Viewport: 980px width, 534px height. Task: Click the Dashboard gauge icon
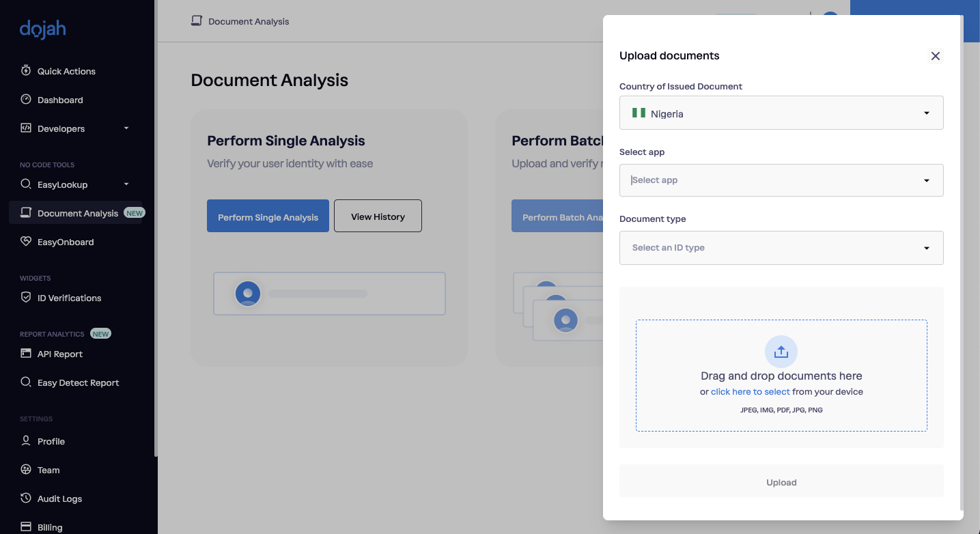(x=26, y=99)
